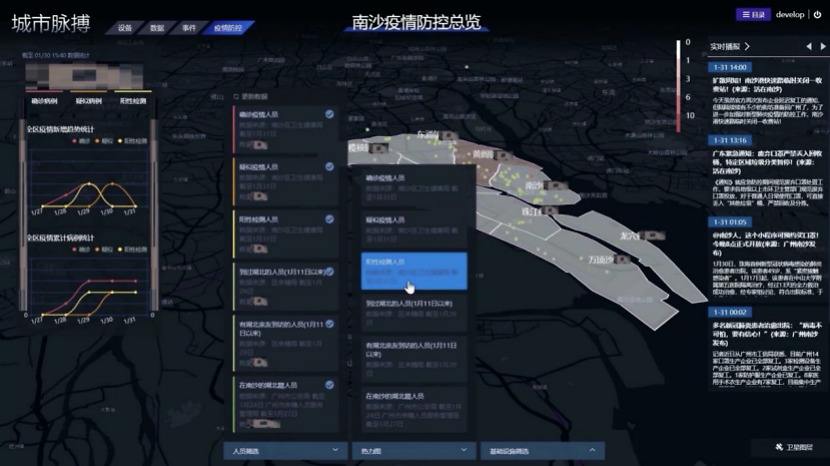Open the 目录 directory button
830x466 pixels.
tap(754, 15)
